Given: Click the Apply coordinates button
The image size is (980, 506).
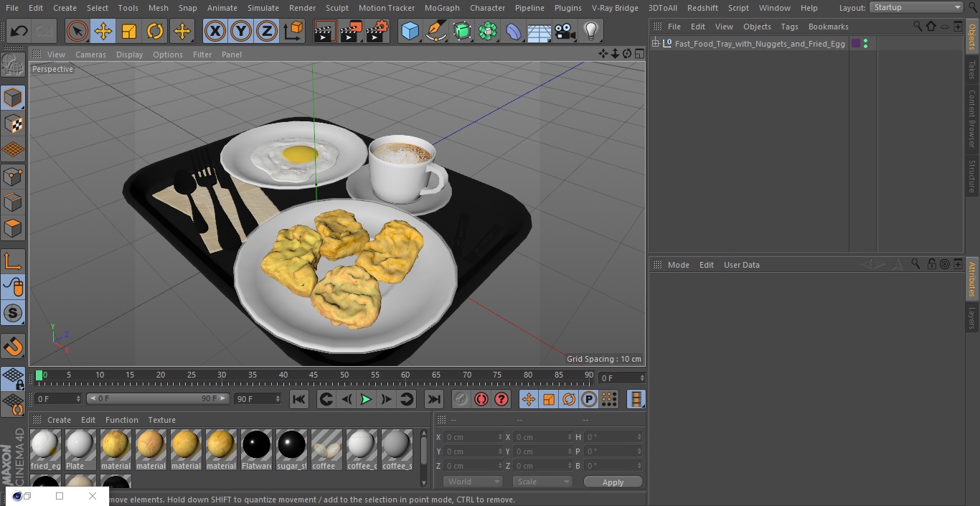Looking at the screenshot, I should point(613,482).
